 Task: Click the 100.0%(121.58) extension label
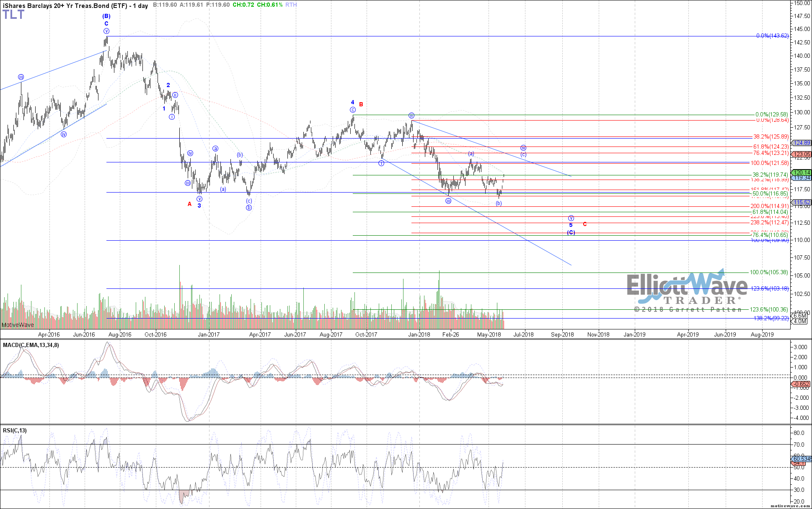(770, 163)
